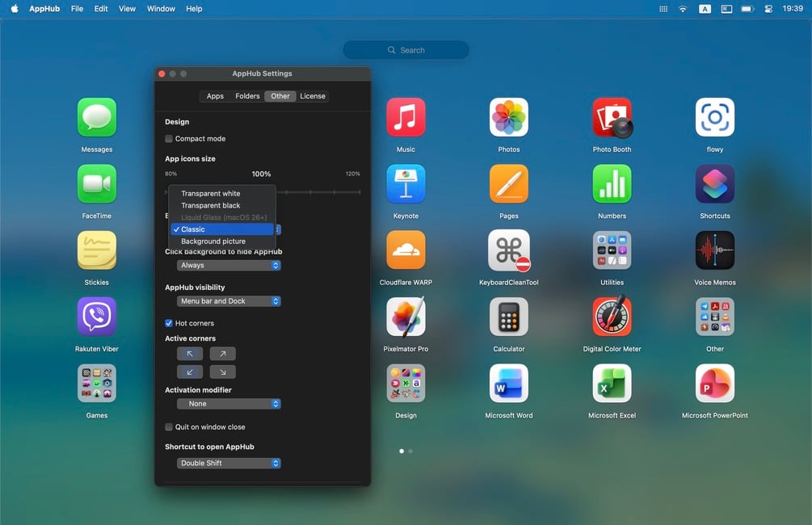Open the Design folder
The width and height of the screenshot is (812, 525).
[406, 383]
